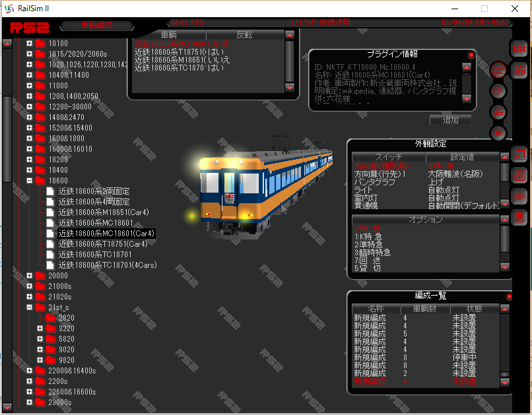Click the 車輌 column header
Viewport: 532px width, 415px height.
click(168, 35)
